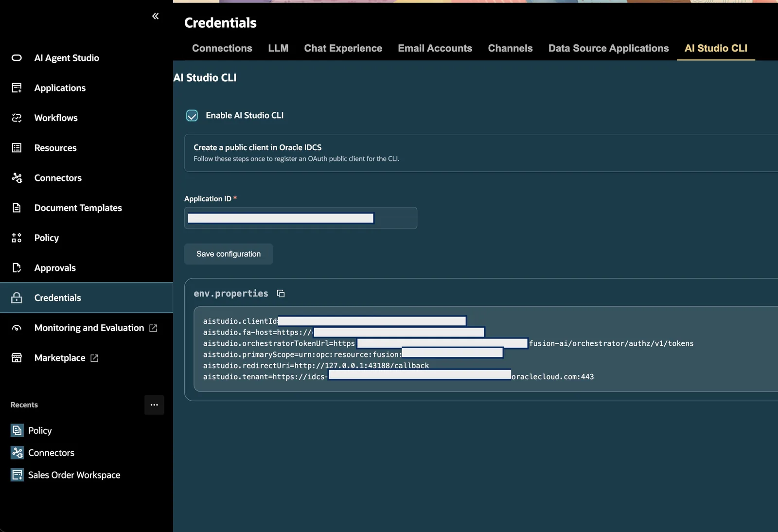
Task: Switch to the Email Accounts tab
Action: coord(435,48)
